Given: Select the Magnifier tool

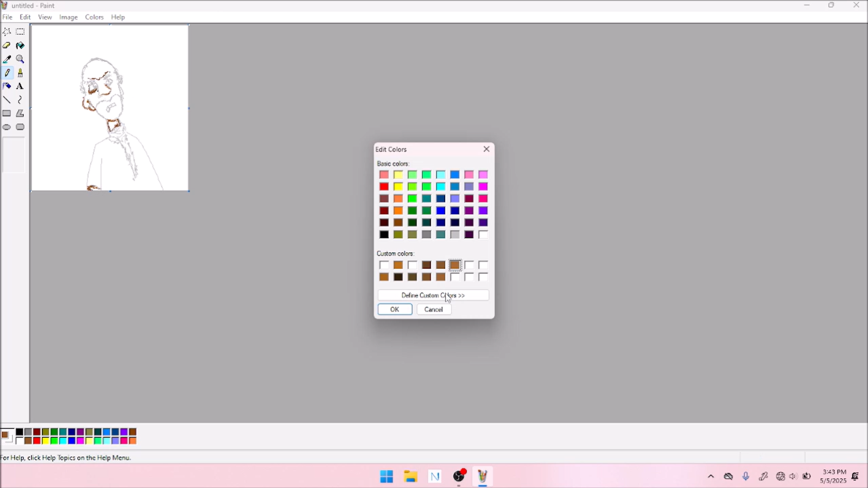Looking at the screenshot, I should (x=20, y=59).
